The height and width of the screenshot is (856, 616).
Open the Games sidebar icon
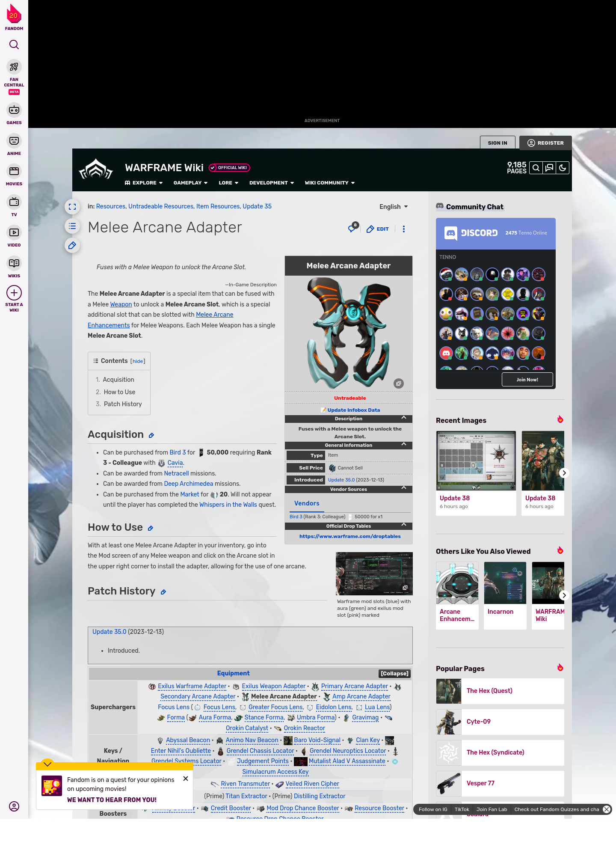coord(14,110)
